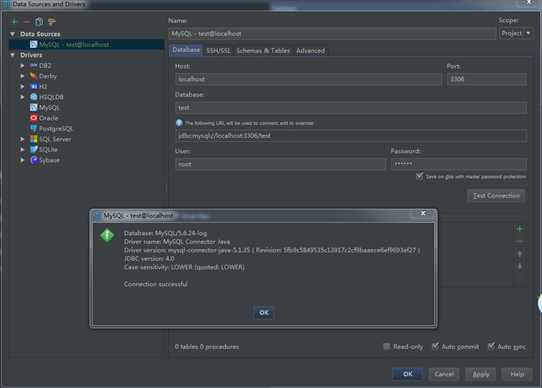Click the remove data source minus icon
This screenshot has width=542, height=388.
coord(26,21)
